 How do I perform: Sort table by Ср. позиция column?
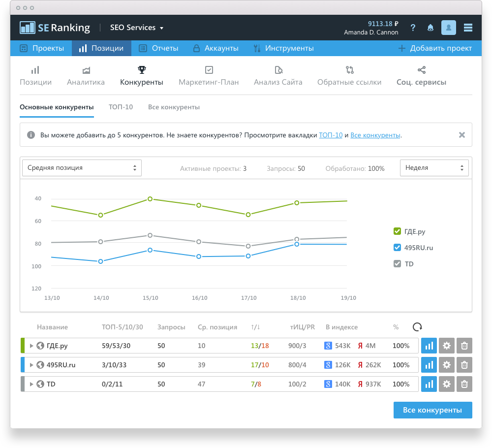tap(217, 327)
